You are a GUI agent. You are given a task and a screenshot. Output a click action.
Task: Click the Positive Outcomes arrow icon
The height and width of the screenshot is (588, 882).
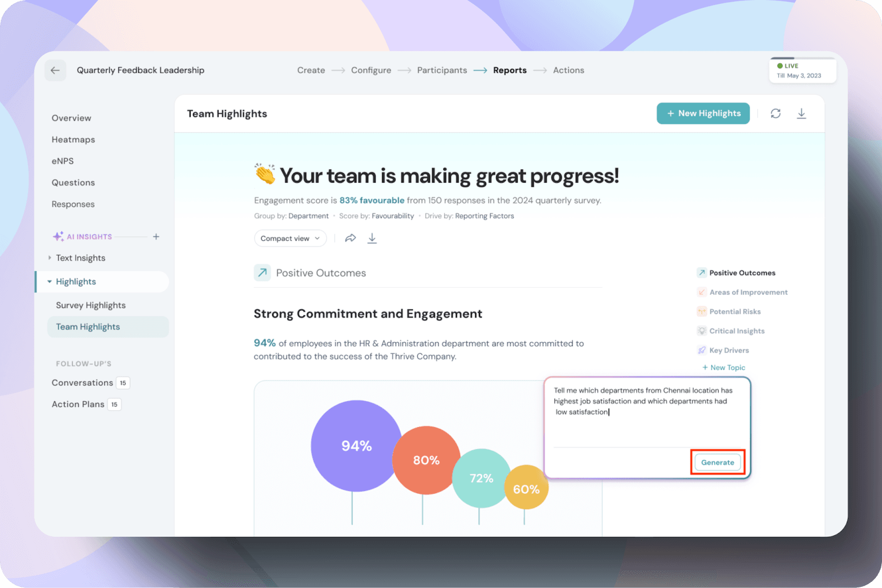(262, 273)
